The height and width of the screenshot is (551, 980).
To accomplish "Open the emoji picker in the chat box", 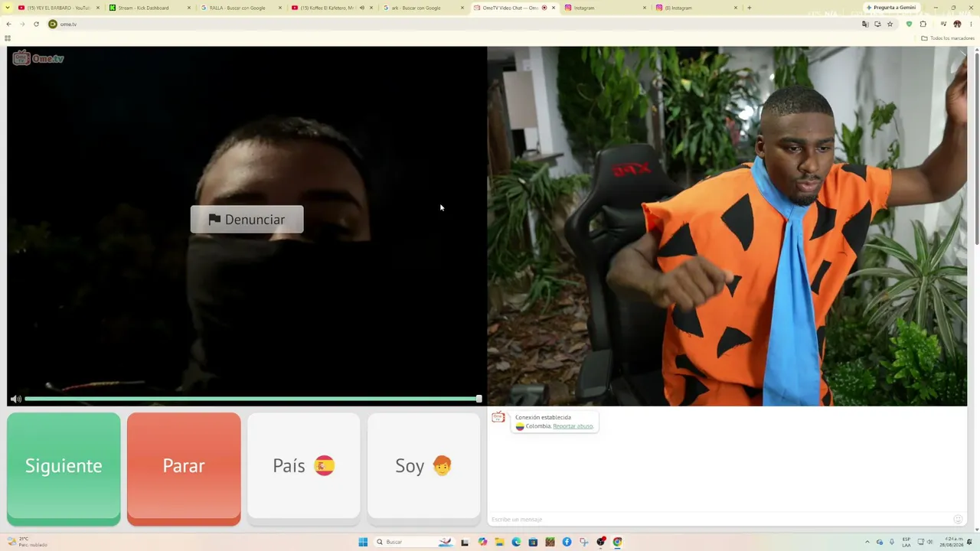I will pos(958,520).
